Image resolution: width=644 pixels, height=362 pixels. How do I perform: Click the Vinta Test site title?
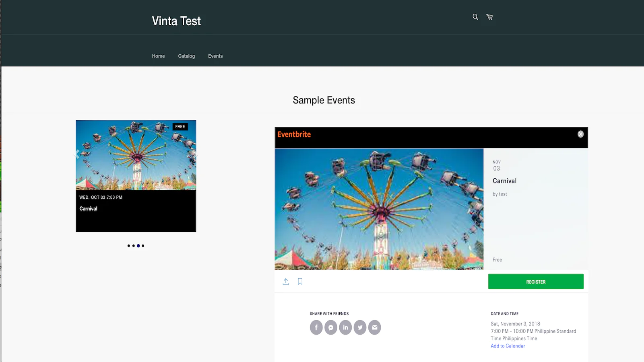point(176,21)
